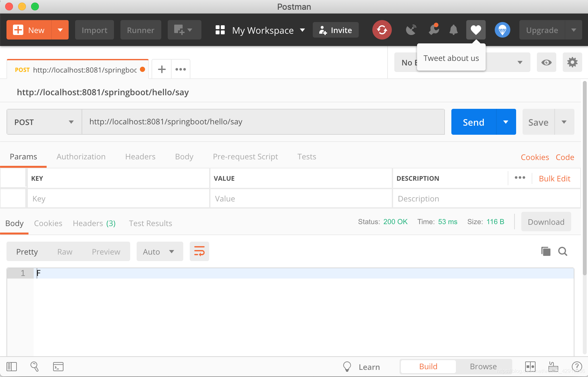Open the Code link

point(565,157)
